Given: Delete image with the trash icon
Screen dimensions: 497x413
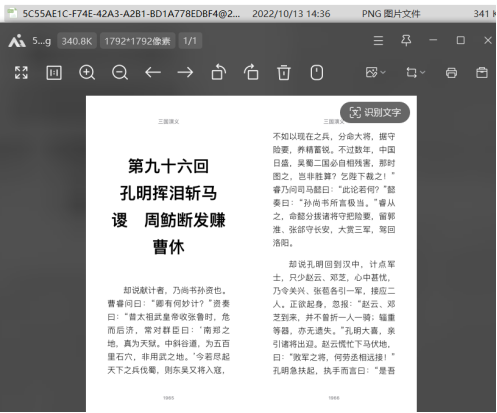Looking at the screenshot, I should [x=284, y=72].
